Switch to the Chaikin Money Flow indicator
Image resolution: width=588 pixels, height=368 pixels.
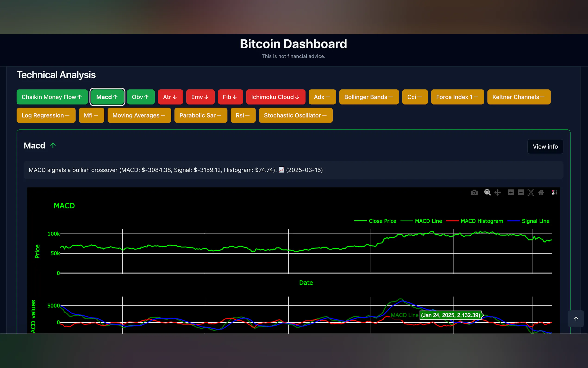(52, 97)
